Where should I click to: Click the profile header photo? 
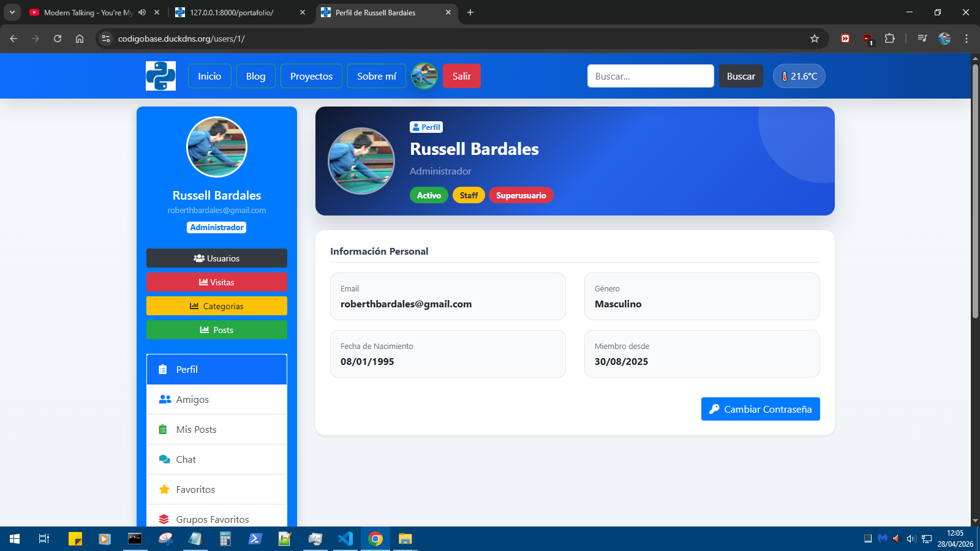pos(361,161)
